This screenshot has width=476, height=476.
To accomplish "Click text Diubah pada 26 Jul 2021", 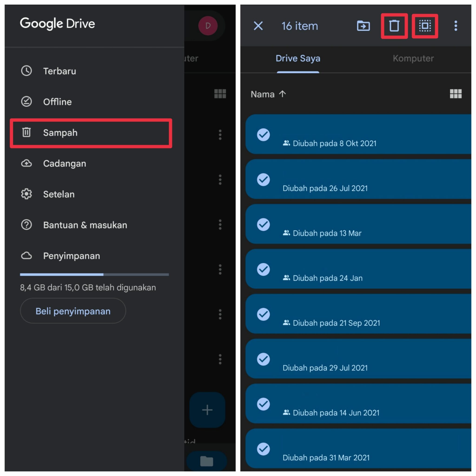I will [325, 188].
